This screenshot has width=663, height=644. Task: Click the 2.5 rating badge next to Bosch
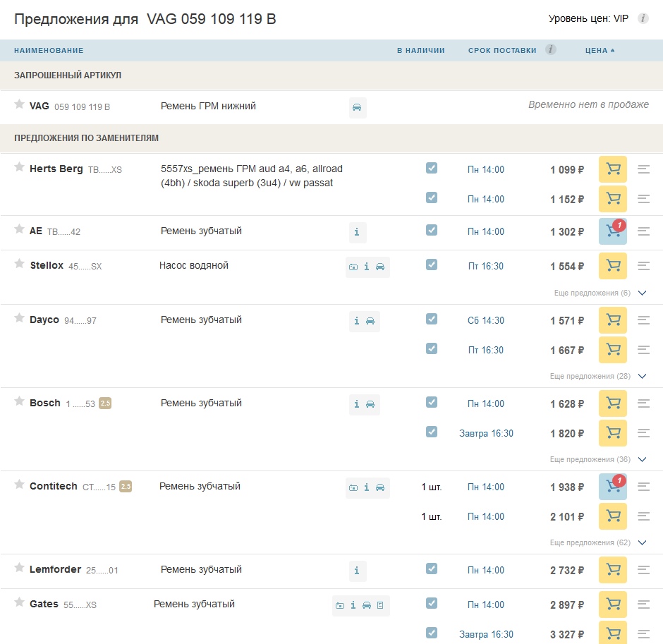click(105, 403)
